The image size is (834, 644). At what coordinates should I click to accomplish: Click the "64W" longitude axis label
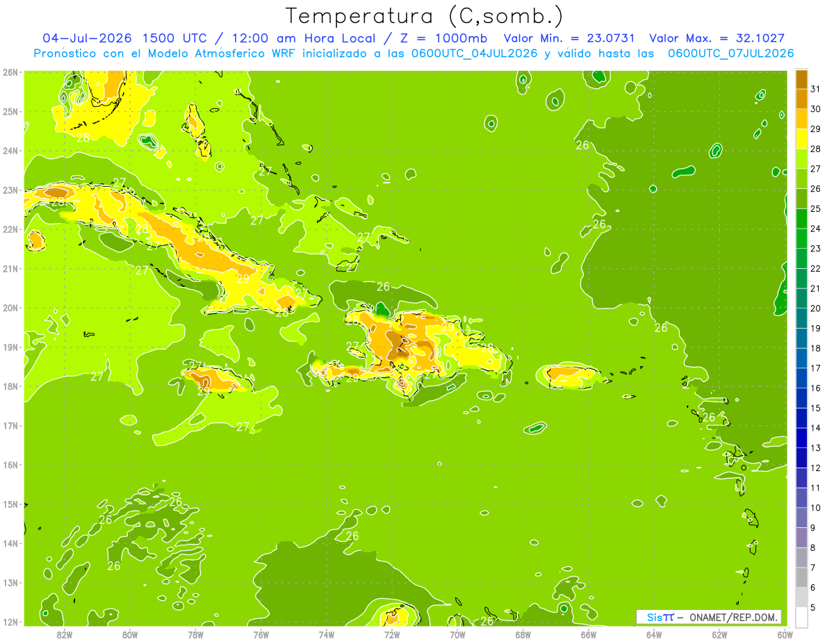pyautogui.click(x=654, y=634)
